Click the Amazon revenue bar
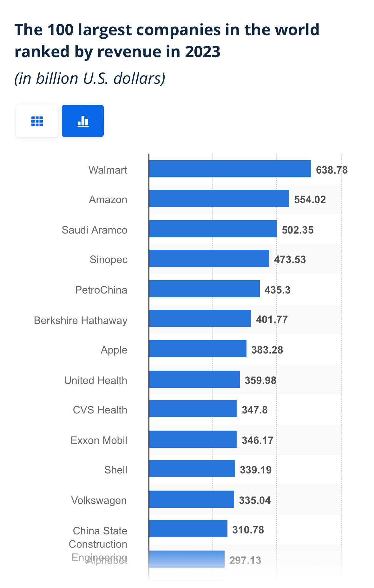 219,198
